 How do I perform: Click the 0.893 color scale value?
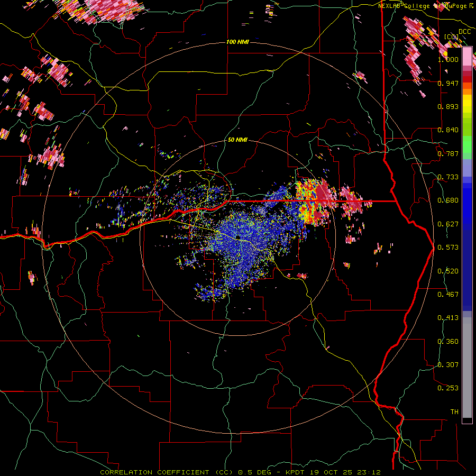coord(448,106)
